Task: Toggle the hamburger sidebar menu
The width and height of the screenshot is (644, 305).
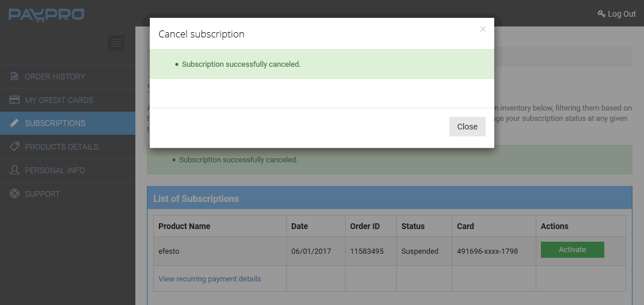Action: point(116,43)
